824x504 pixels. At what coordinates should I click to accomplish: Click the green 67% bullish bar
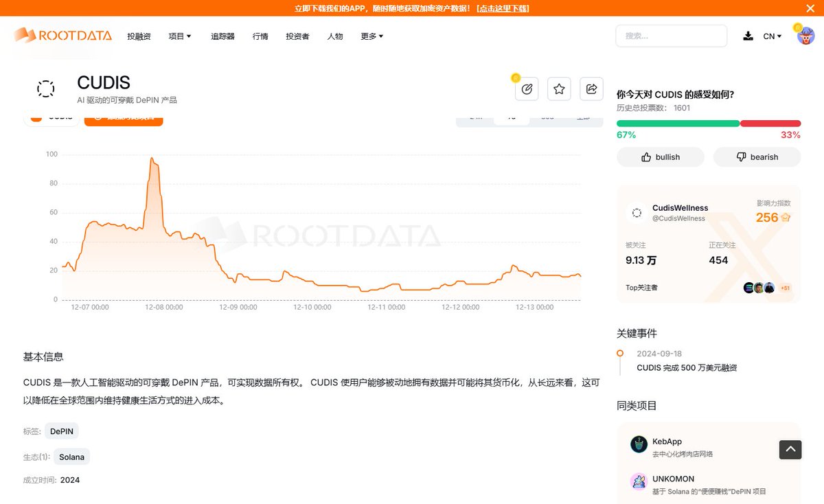[x=678, y=124]
